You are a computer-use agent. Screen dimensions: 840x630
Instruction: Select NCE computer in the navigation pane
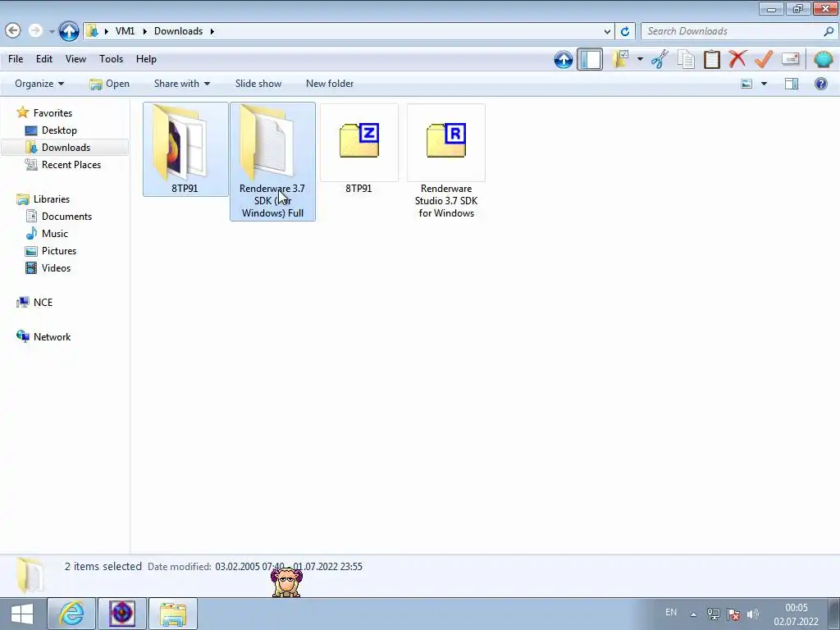(x=34, y=302)
